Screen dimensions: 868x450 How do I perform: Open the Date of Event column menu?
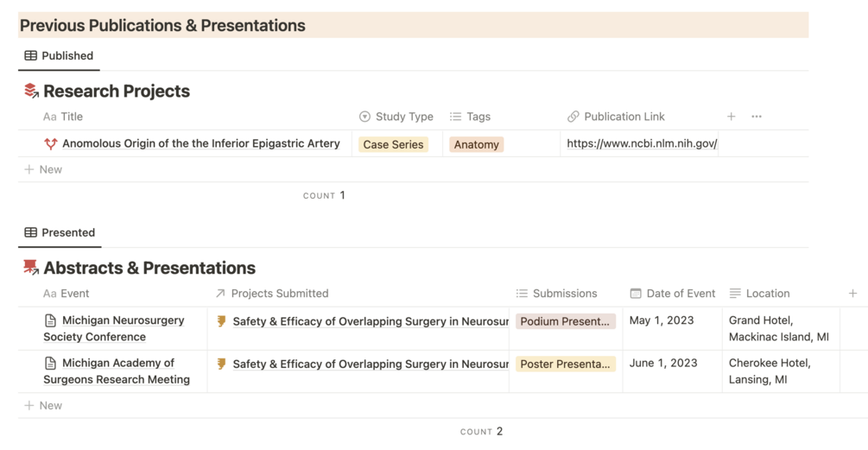coord(673,294)
